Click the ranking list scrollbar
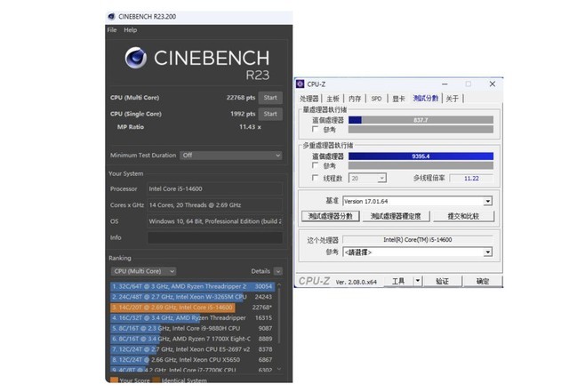 coord(279,316)
